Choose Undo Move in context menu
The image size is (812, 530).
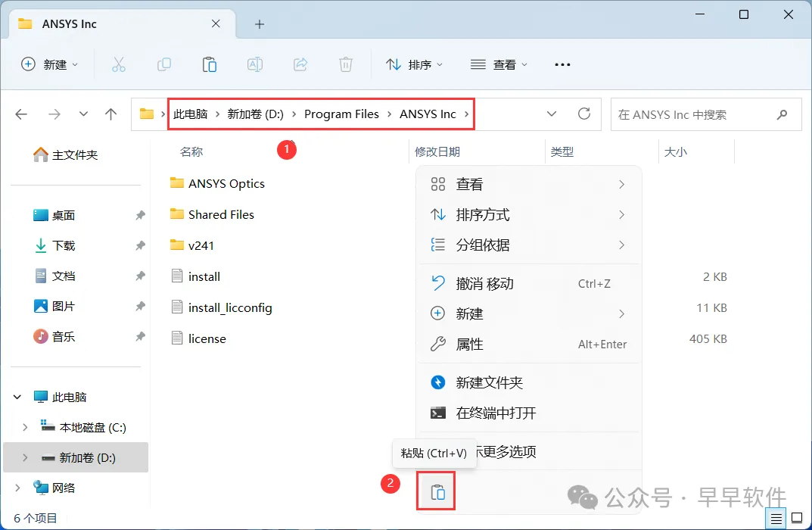click(x=528, y=283)
